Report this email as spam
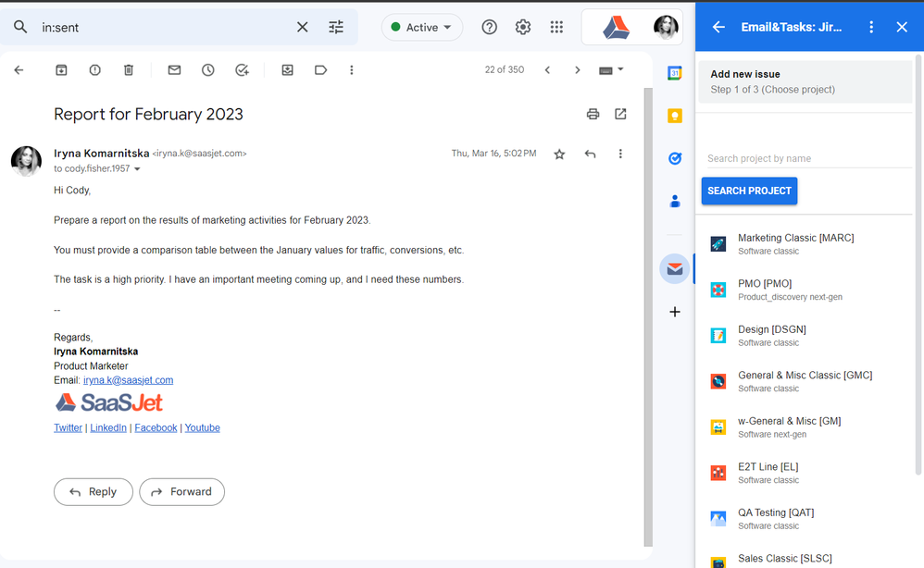The image size is (924, 568). coord(94,70)
